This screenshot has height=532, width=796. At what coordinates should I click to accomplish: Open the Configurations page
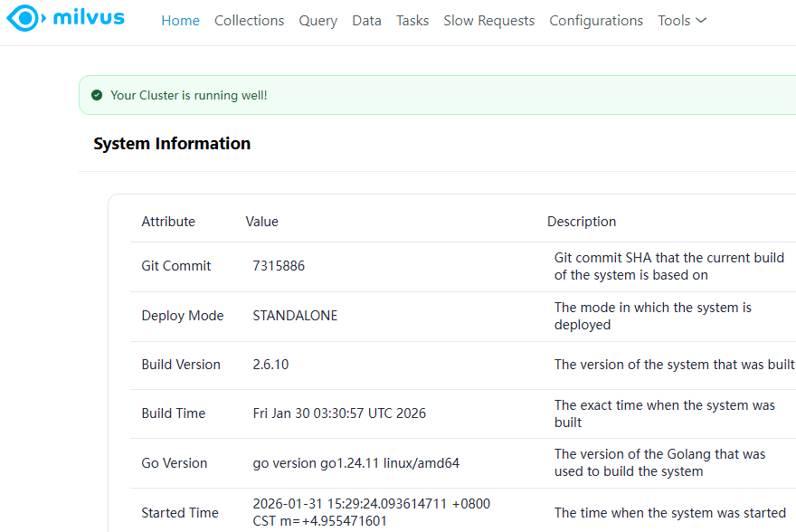pyautogui.click(x=596, y=20)
